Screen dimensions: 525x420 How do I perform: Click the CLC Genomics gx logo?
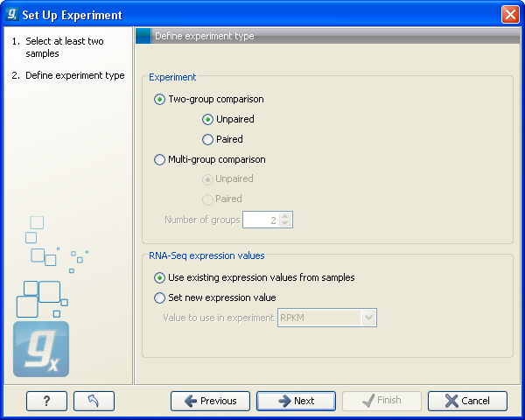click(x=41, y=349)
